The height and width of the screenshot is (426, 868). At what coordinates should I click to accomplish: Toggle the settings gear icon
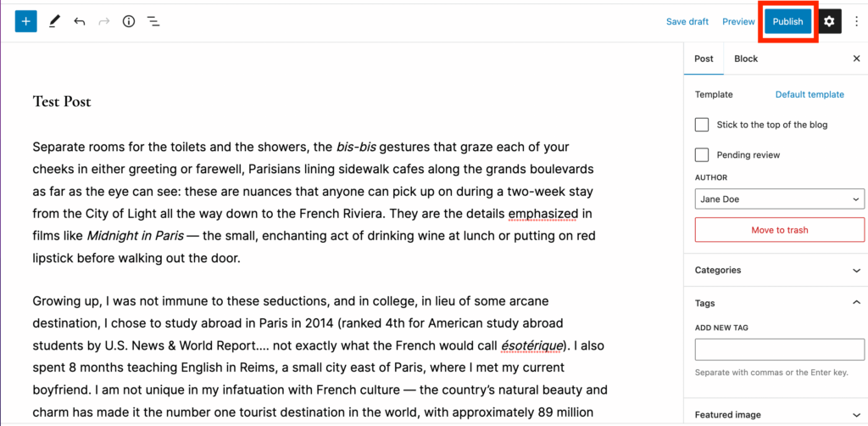point(829,21)
